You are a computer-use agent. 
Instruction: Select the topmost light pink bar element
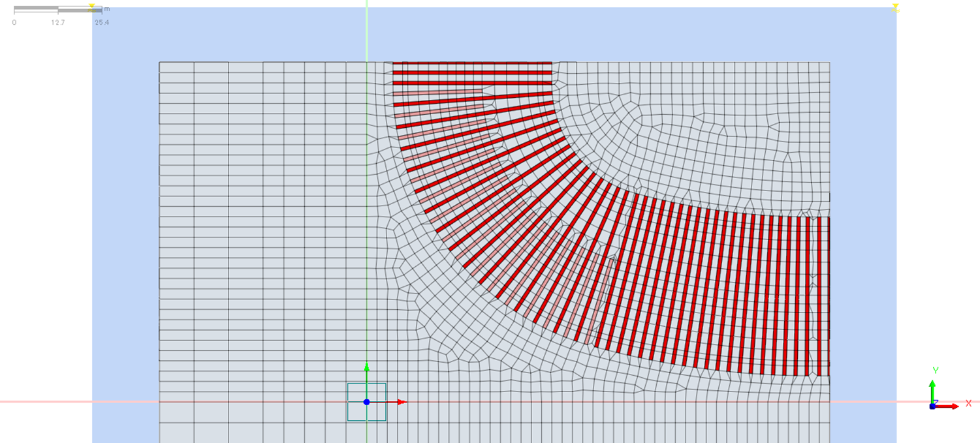pyautogui.click(x=437, y=93)
